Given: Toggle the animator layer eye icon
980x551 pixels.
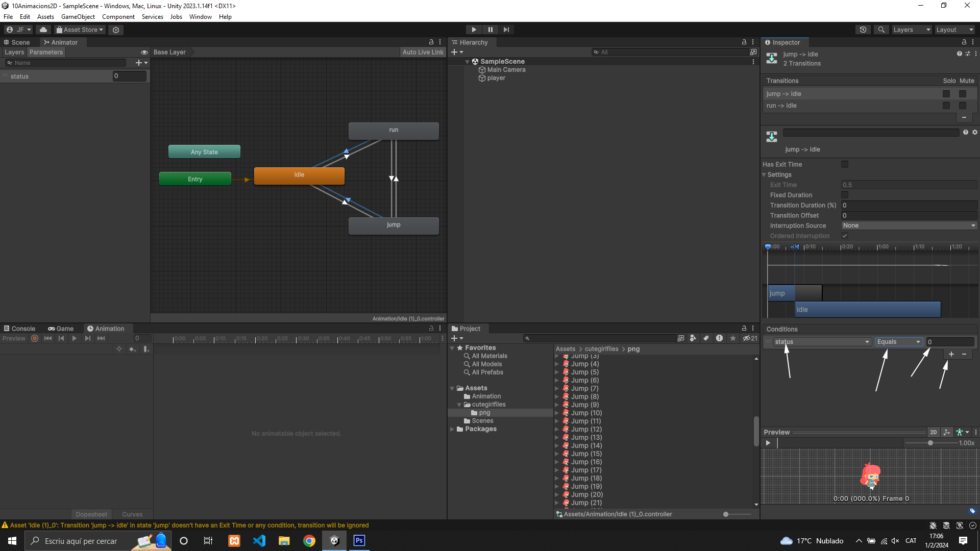Looking at the screenshot, I should point(144,52).
